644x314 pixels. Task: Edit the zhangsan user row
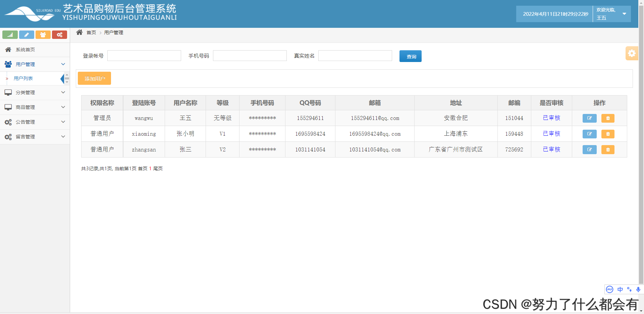coord(589,149)
